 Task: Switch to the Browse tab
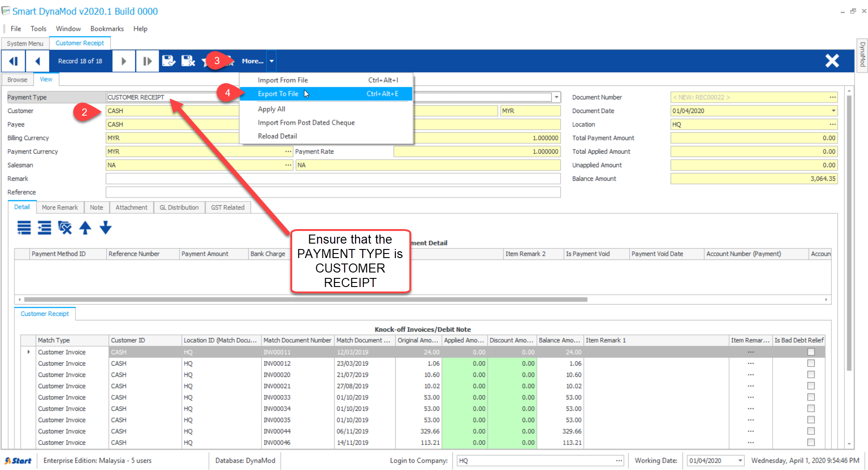click(17, 80)
